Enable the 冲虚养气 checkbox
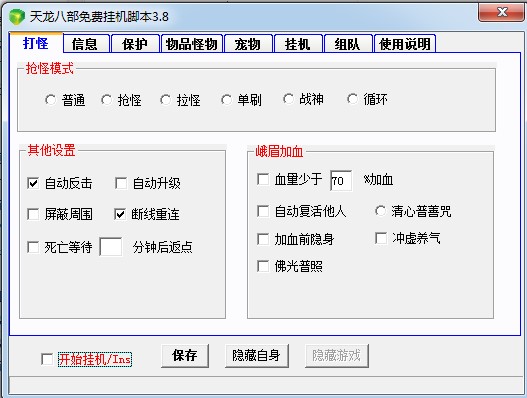 click(381, 238)
